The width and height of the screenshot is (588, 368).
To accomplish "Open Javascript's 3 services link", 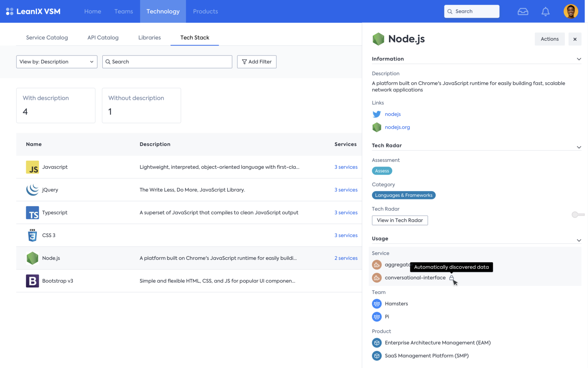I will pos(346,167).
